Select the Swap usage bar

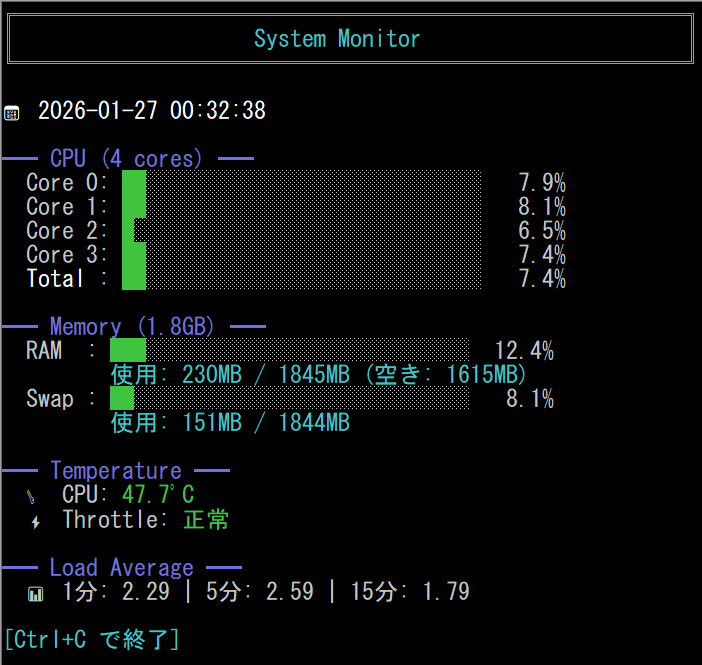click(290, 398)
